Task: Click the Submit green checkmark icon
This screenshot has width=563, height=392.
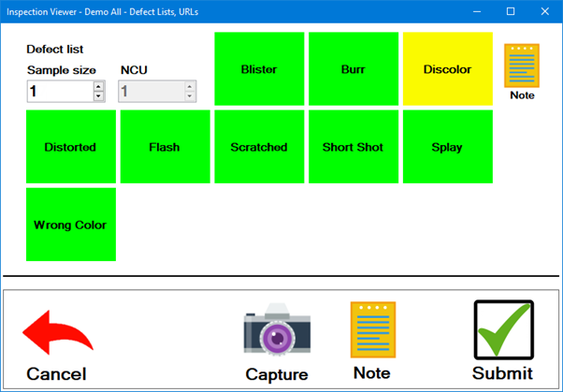Action: coord(503,329)
